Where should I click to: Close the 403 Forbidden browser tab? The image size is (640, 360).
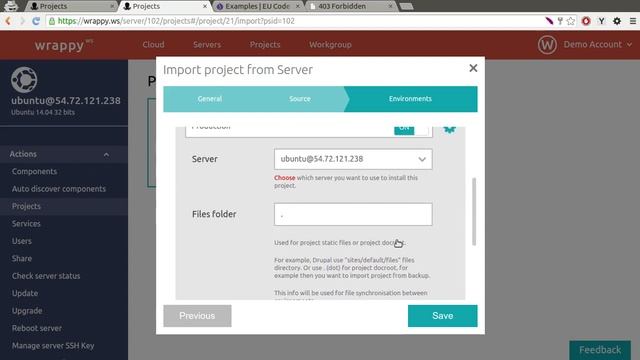pyautogui.click(x=390, y=6)
